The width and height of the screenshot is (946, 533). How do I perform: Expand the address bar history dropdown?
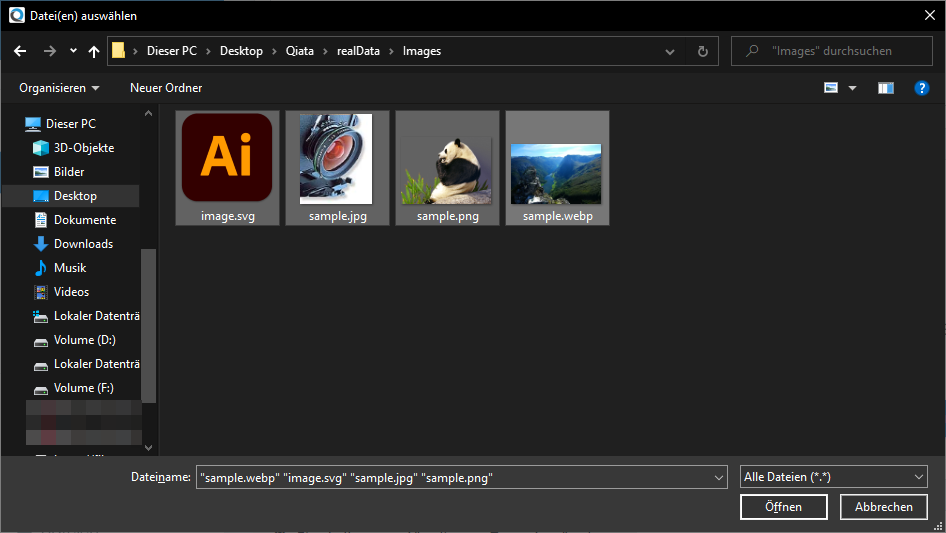click(670, 51)
